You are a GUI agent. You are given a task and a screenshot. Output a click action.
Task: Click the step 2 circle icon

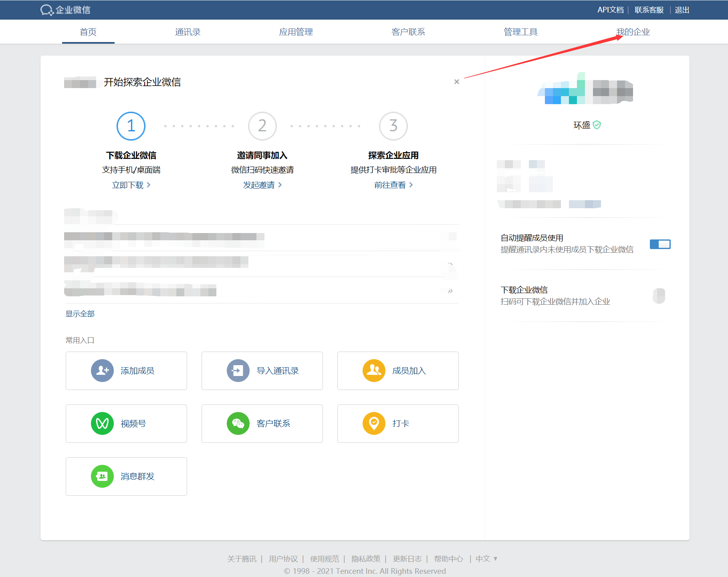tap(262, 126)
